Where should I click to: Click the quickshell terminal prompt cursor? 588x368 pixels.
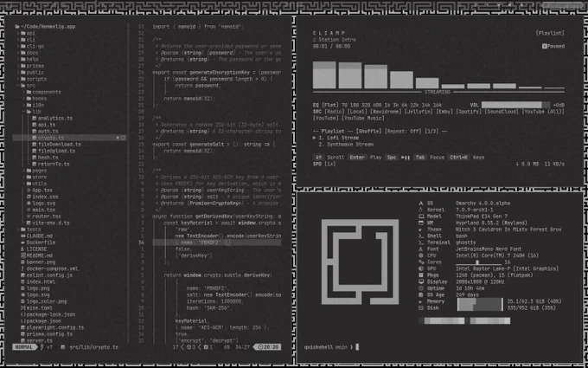click(x=357, y=347)
